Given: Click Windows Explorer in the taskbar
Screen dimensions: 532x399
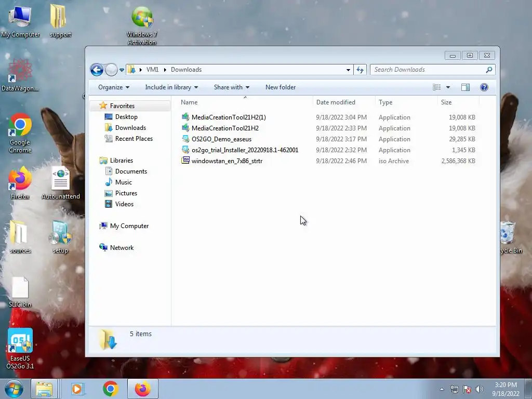Looking at the screenshot, I should [x=45, y=389].
